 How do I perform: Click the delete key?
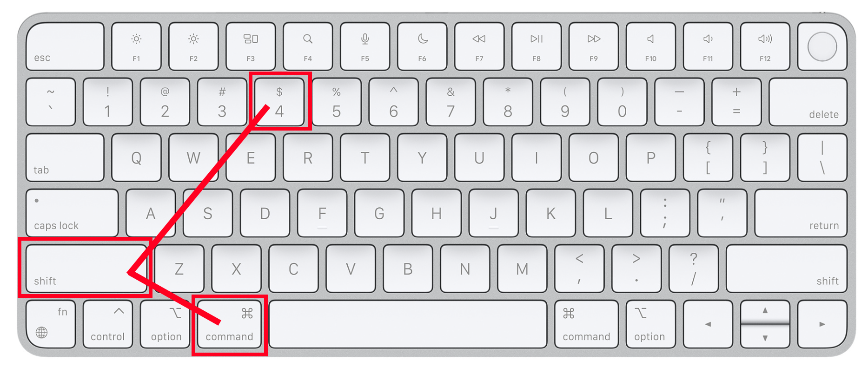[x=808, y=102]
